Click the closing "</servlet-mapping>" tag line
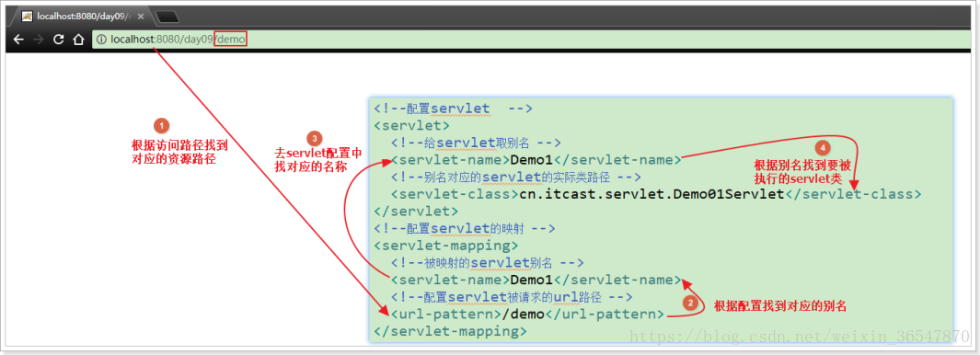The image size is (980, 355). [450, 331]
